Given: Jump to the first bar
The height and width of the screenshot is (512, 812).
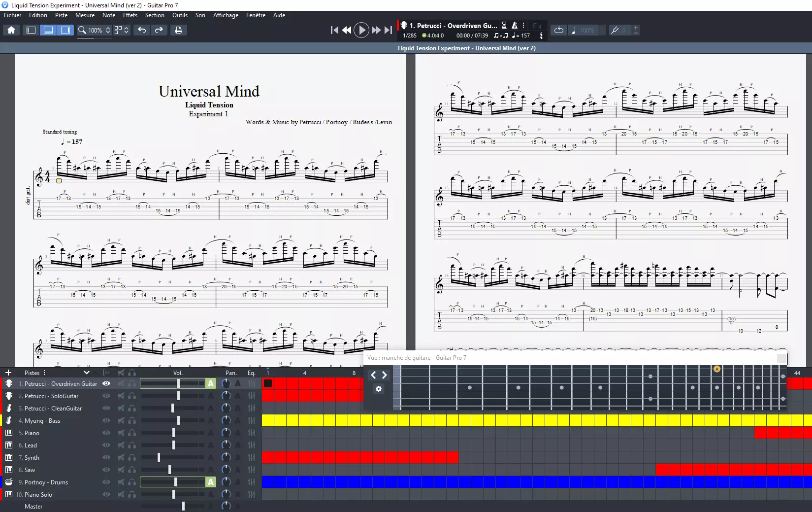Looking at the screenshot, I should (334, 30).
